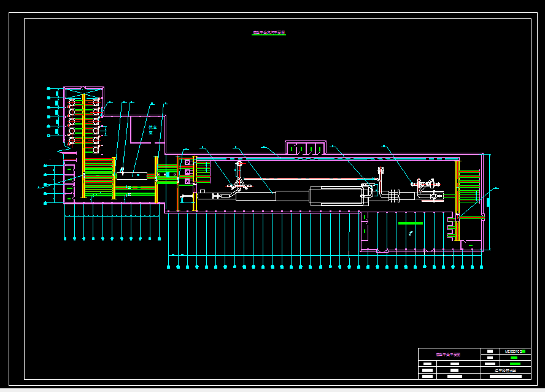Click the magenta drawing name in the title block
Image resolution: width=545 pixels, height=392 pixels.
(448, 355)
